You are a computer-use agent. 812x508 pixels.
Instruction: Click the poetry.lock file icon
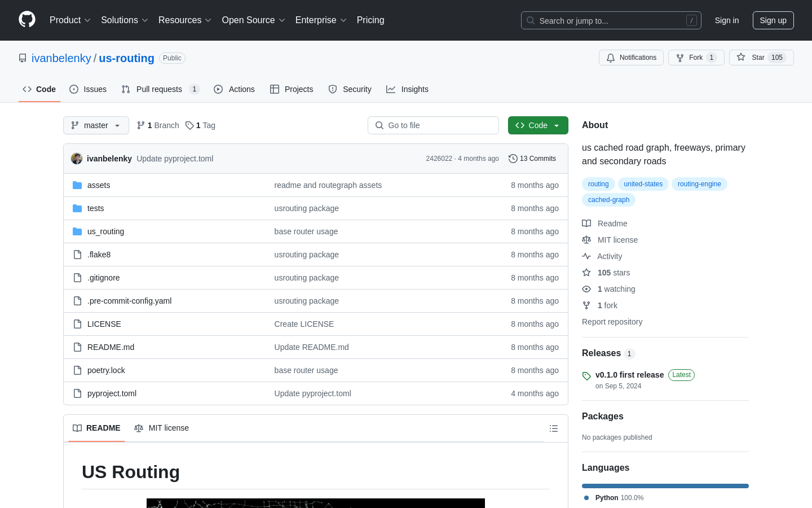(x=77, y=370)
